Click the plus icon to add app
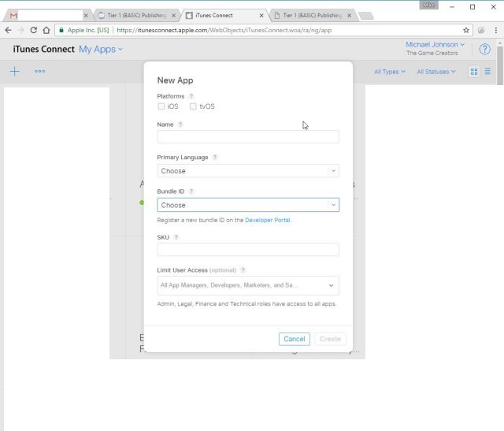This screenshot has height=431, width=504. tap(15, 72)
